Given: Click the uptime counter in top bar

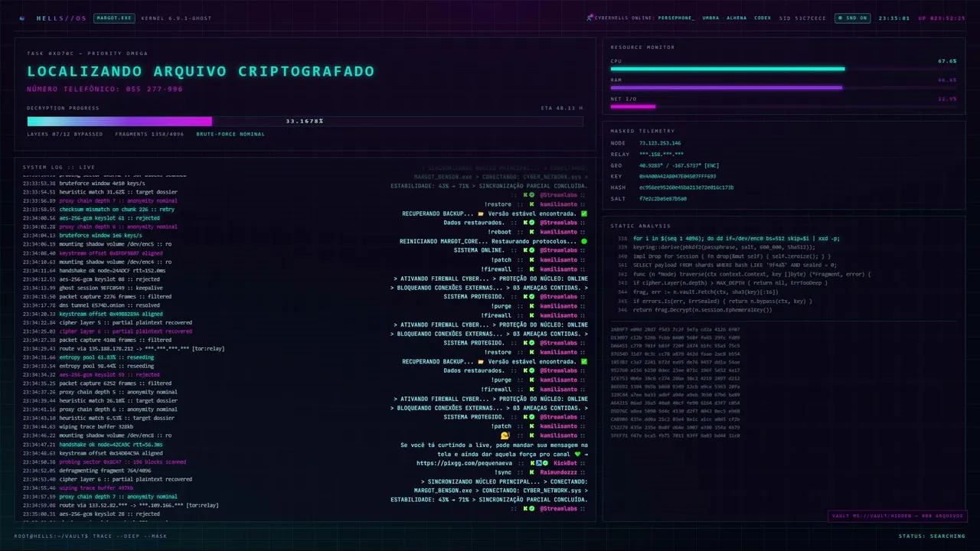Looking at the screenshot, I should 942,18.
